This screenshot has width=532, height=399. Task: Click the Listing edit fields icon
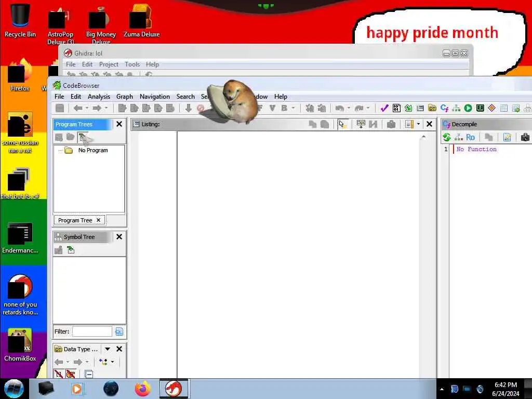coord(361,124)
